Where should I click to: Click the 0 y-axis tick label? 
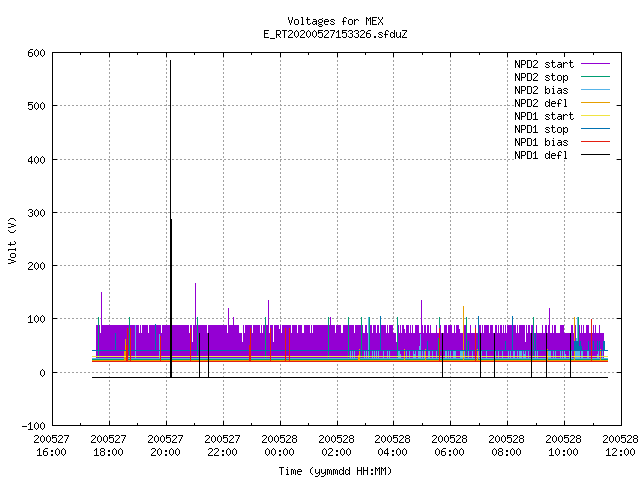tap(42, 373)
